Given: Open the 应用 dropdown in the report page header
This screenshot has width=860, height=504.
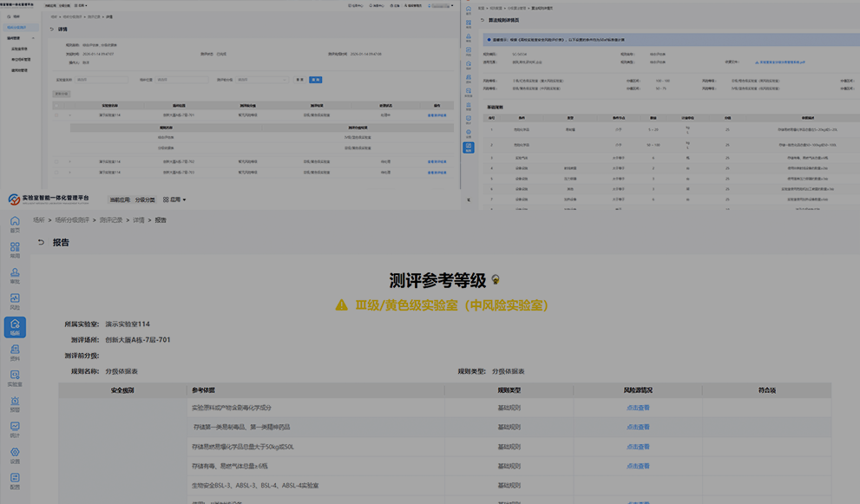Looking at the screenshot, I should [174, 200].
